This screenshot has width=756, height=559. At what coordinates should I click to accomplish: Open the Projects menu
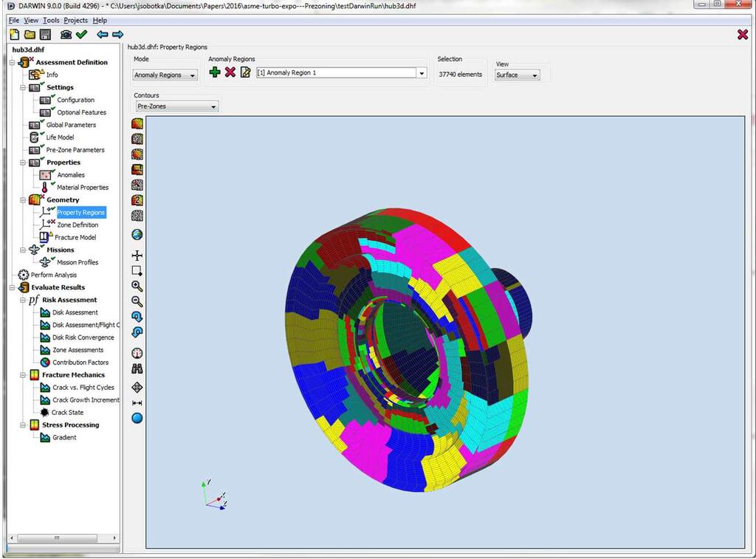(75, 20)
